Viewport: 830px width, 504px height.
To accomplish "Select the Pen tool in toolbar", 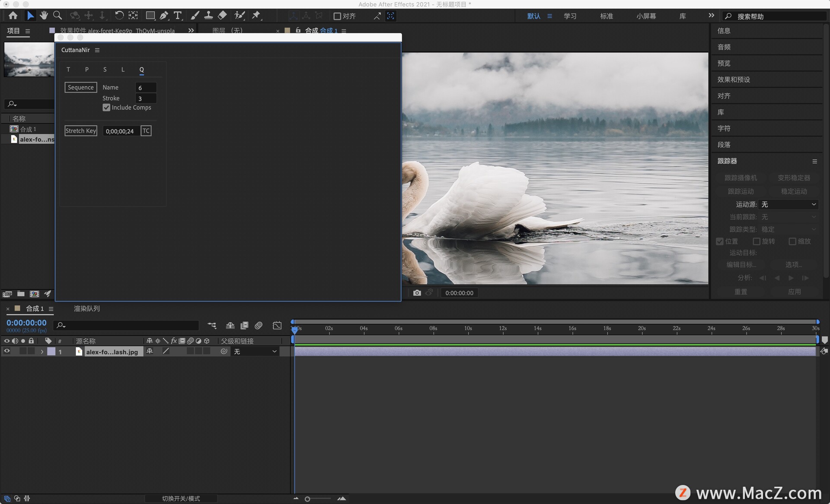I will [x=164, y=16].
